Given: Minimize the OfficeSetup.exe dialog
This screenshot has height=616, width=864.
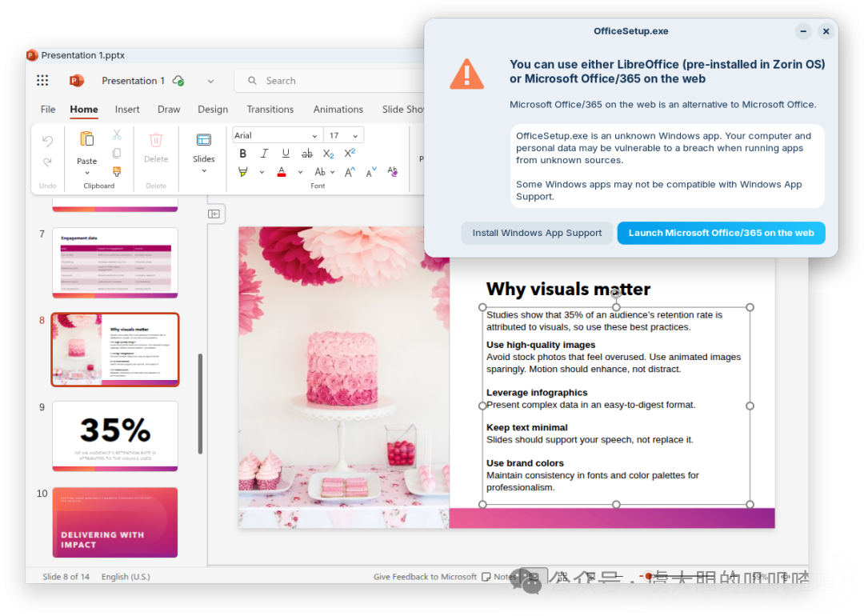Looking at the screenshot, I should coord(803,31).
